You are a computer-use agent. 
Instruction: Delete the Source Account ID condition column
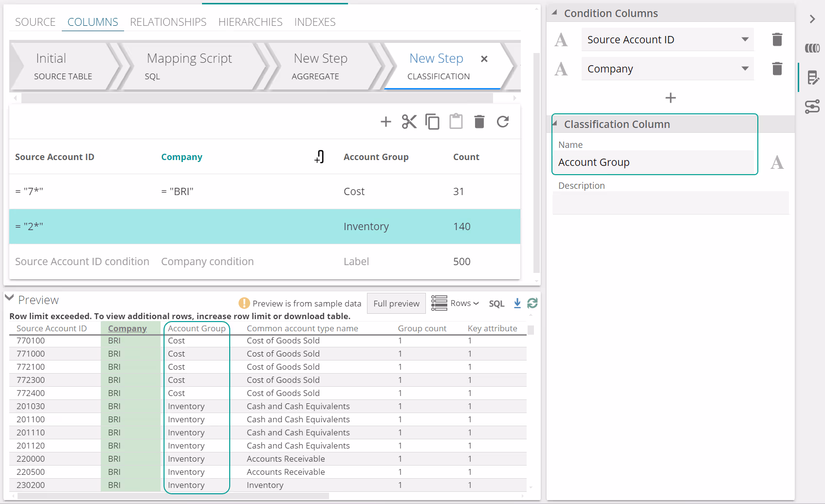[x=777, y=39]
